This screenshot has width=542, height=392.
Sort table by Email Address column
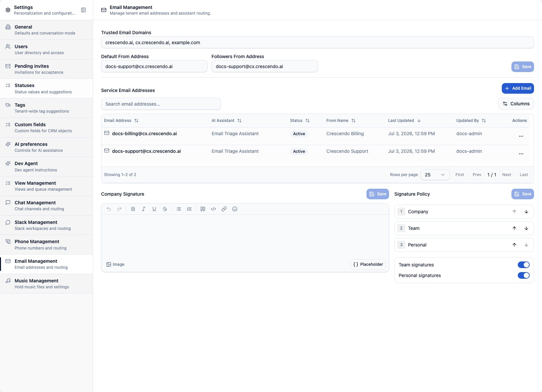121,121
